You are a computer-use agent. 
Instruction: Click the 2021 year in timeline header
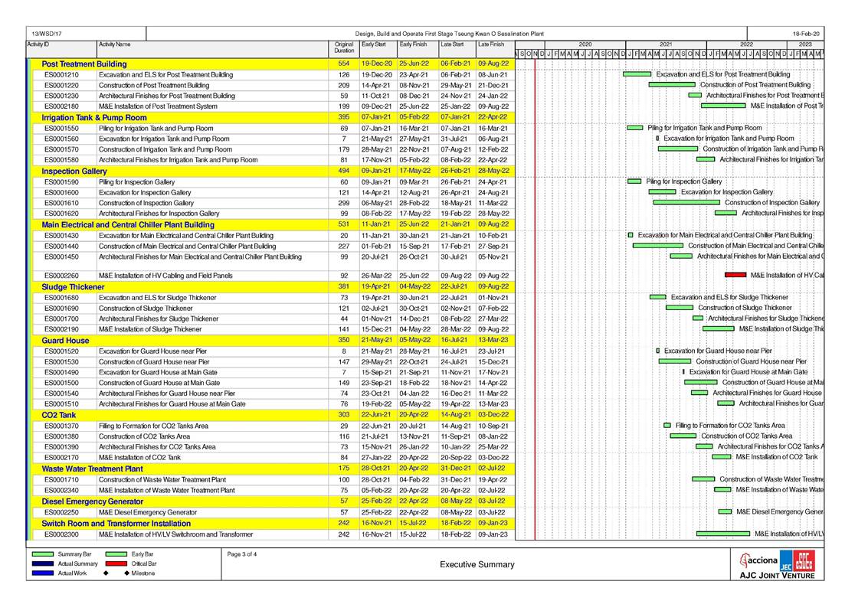(665, 44)
